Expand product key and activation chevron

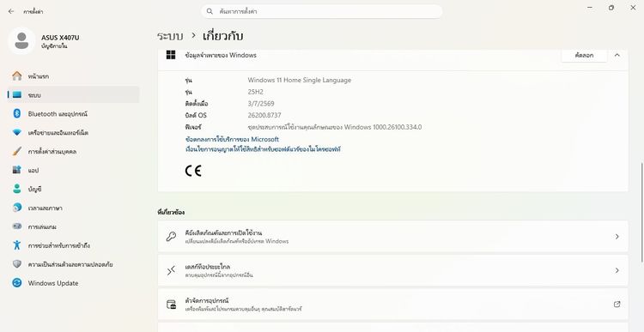(x=617, y=237)
